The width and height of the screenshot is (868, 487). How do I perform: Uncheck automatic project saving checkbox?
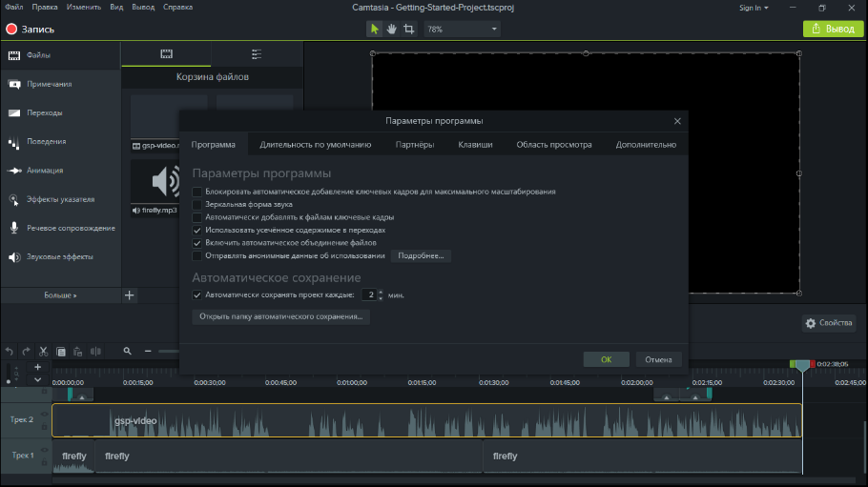coord(197,295)
